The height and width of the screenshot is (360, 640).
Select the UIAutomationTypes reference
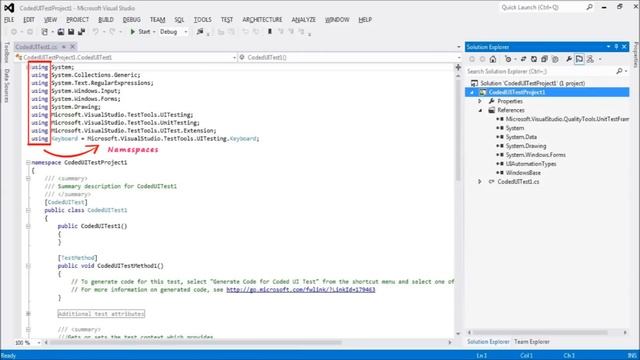pos(531,164)
